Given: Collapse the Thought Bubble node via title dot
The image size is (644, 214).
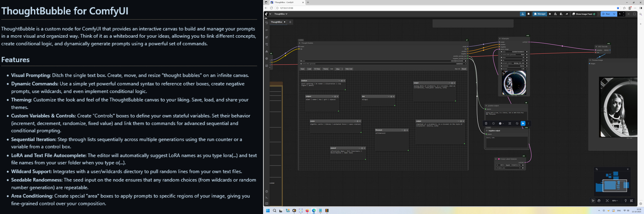Looking at the screenshot, I should pyautogui.click(x=300, y=43).
